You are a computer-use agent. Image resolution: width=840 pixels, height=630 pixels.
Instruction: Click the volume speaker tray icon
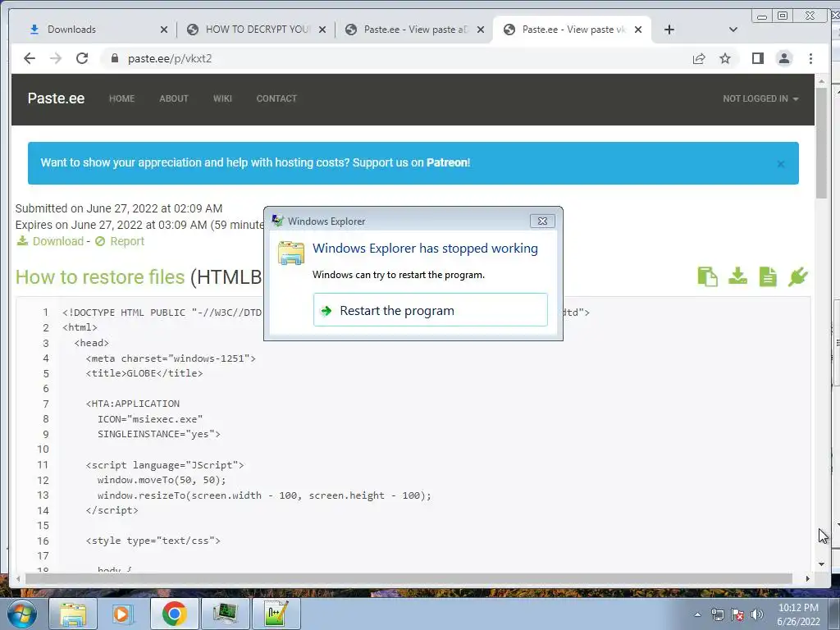coord(757,614)
